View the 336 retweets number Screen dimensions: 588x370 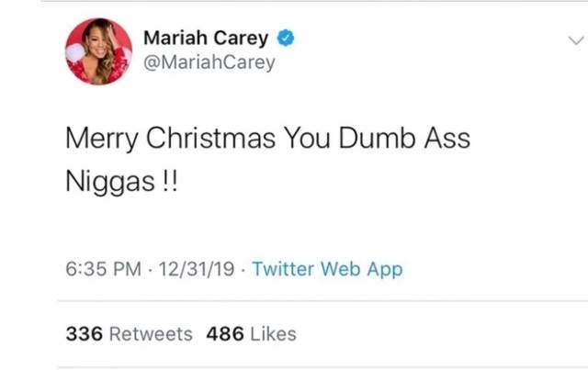[85, 333]
